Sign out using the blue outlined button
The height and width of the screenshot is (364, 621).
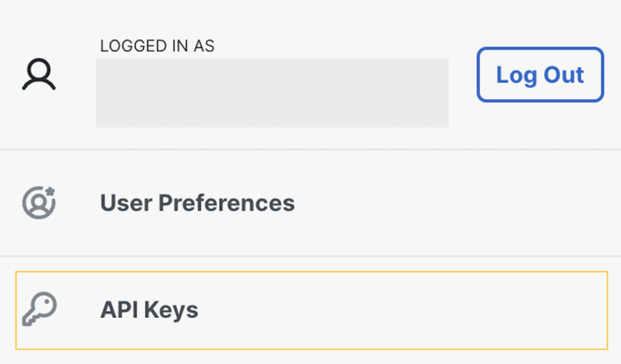point(540,75)
